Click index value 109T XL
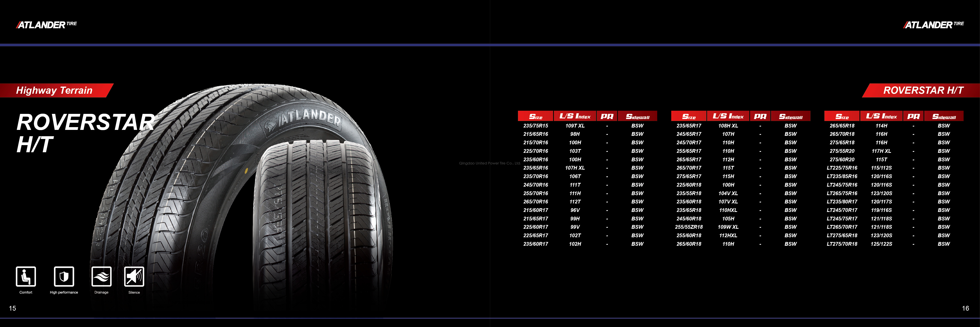This screenshot has height=327, width=980. [575, 126]
